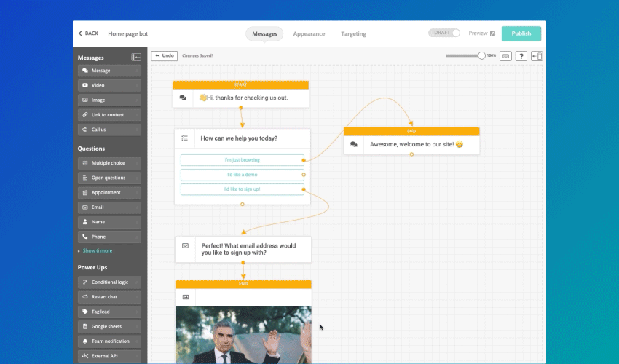This screenshot has width=619, height=364.
Task: Add a Google sheets power up
Action: (x=109, y=326)
